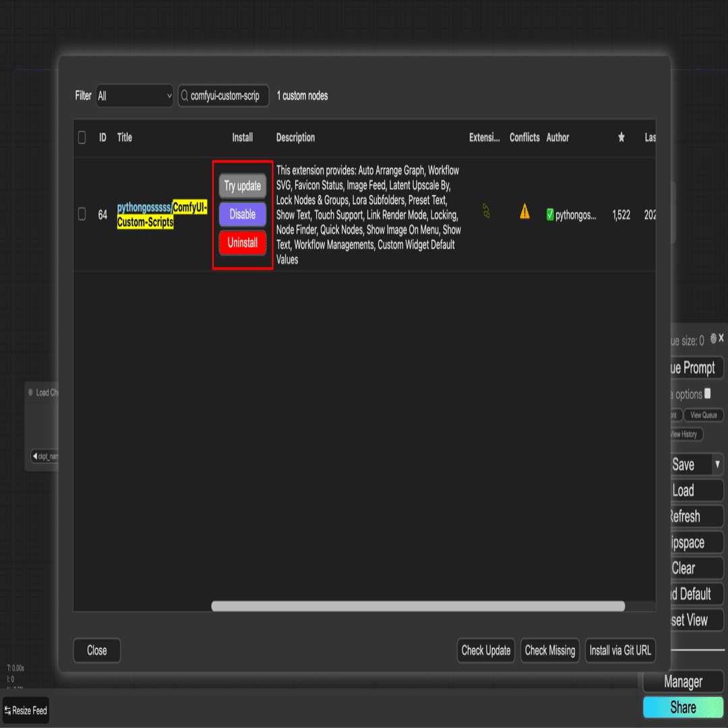The image size is (728, 728).
Task: Click the Extensi... column header
Action: click(484, 138)
